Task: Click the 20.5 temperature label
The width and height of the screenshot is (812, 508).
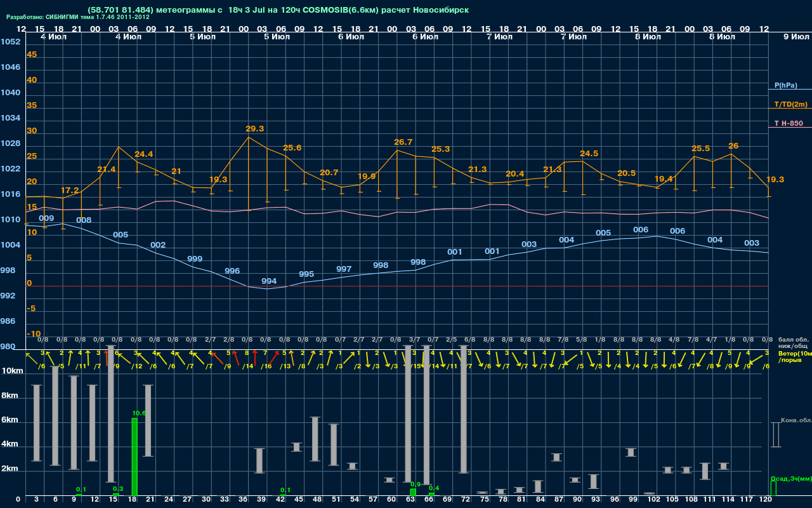Action: click(626, 173)
